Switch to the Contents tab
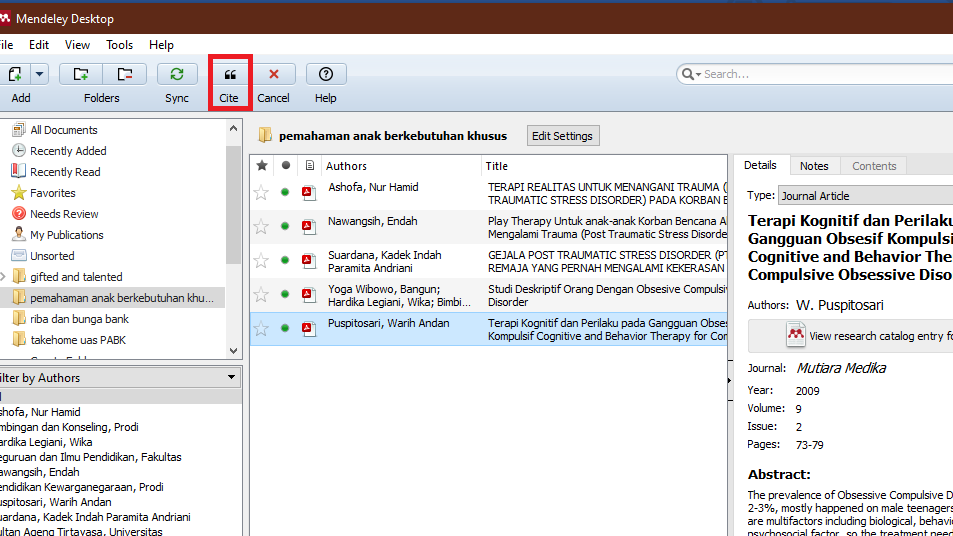The width and height of the screenshot is (953, 536). pos(874,166)
